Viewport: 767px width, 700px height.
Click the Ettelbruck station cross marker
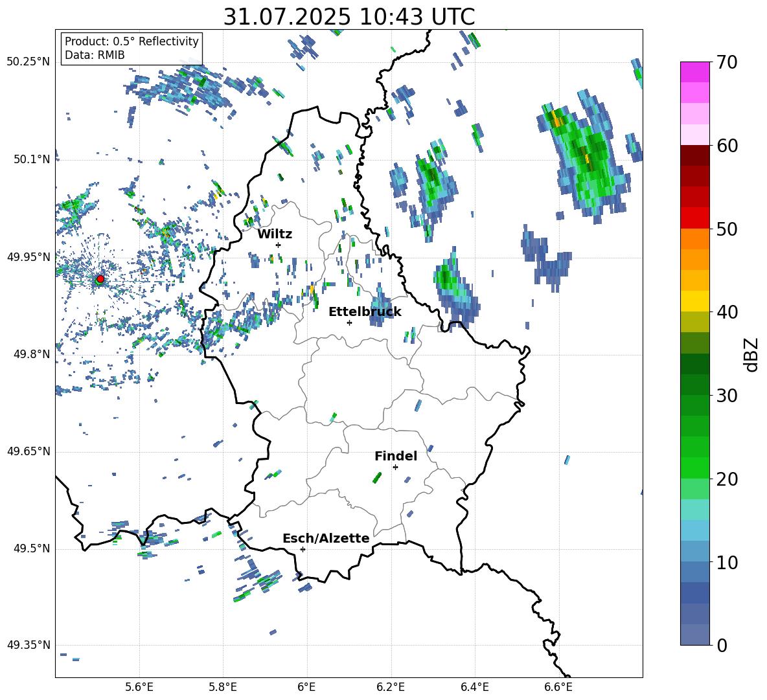point(349,322)
